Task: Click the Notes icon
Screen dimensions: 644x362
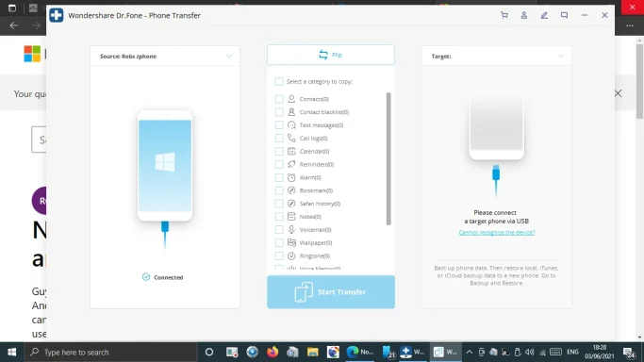Action: tap(291, 217)
